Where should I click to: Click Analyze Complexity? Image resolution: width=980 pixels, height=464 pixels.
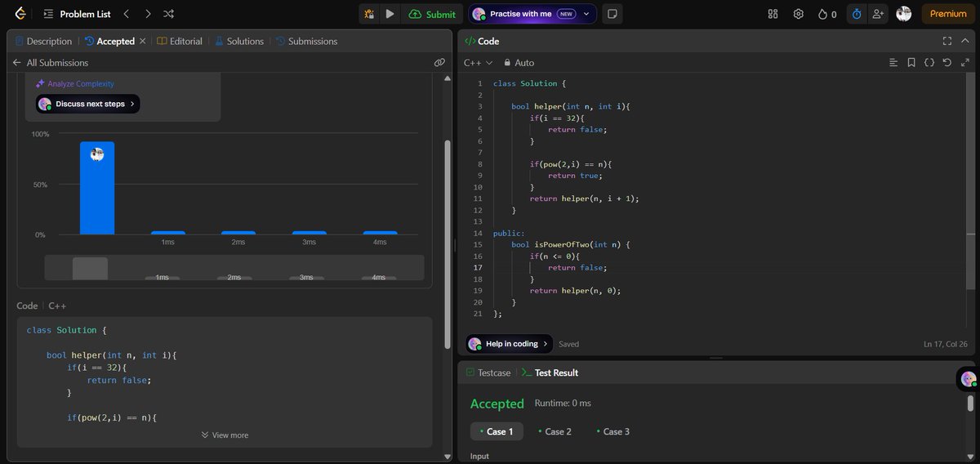(x=74, y=83)
